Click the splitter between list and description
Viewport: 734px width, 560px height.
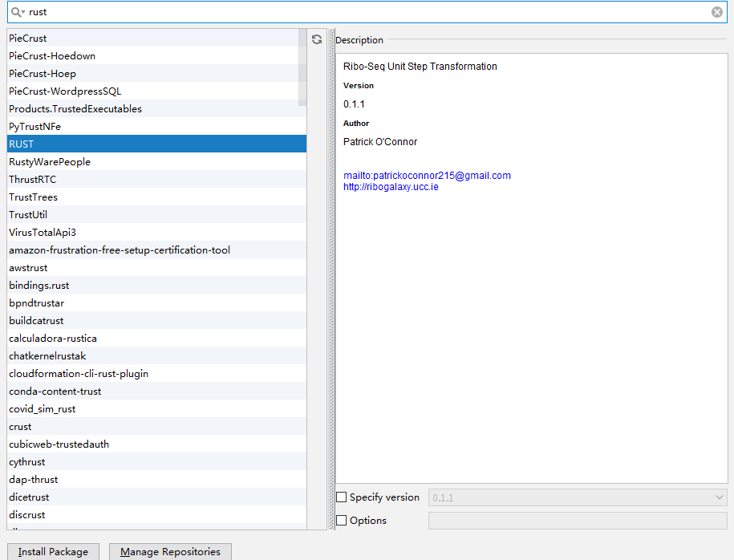pyautogui.click(x=331, y=279)
